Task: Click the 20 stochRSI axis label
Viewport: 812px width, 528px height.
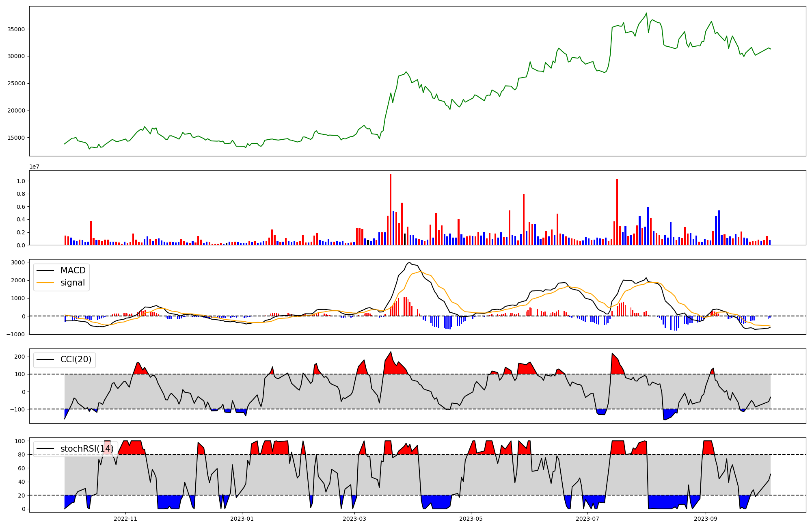Action: click(21, 496)
